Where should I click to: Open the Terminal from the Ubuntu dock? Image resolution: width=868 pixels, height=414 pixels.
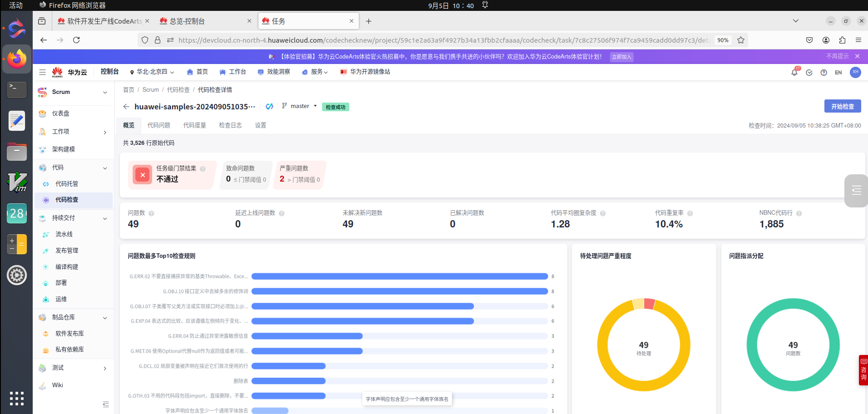(17, 89)
